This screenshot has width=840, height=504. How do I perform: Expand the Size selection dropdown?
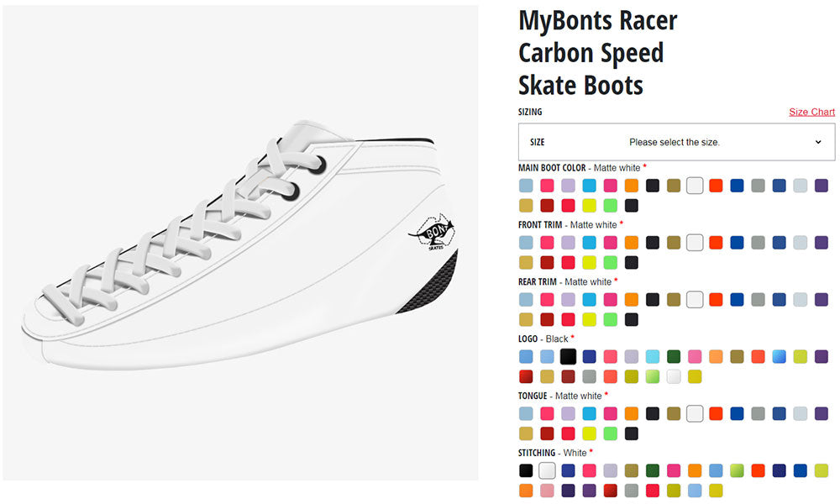(676, 142)
